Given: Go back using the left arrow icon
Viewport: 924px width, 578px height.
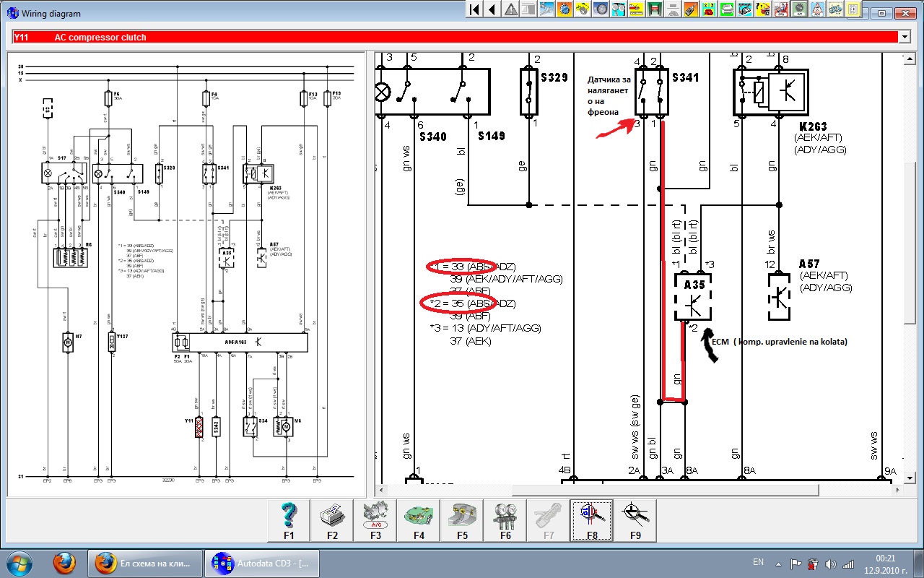Looking at the screenshot, I should pos(492,9).
